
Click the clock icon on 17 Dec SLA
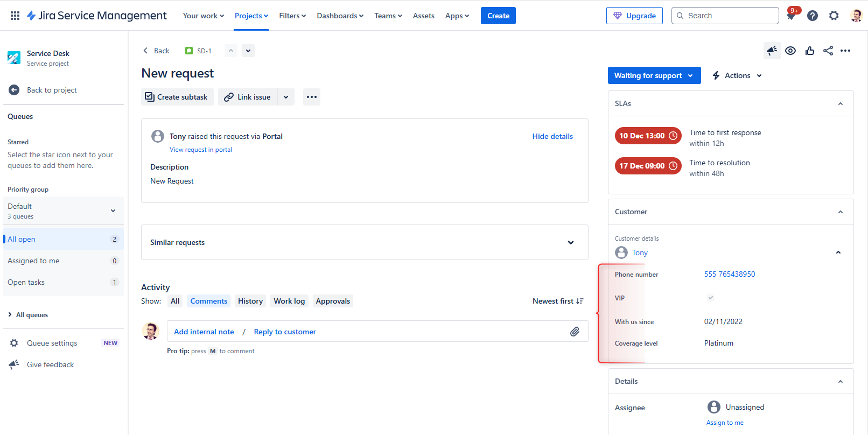coord(673,166)
